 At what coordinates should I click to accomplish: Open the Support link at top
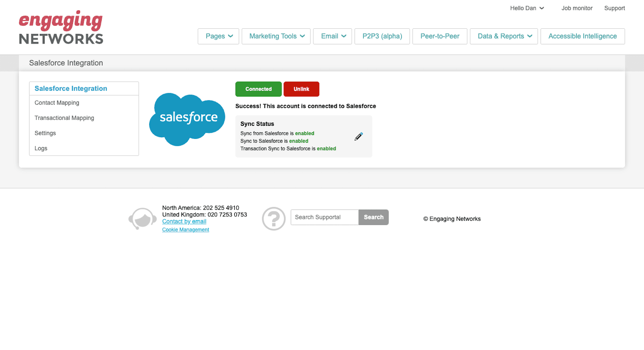tap(615, 8)
